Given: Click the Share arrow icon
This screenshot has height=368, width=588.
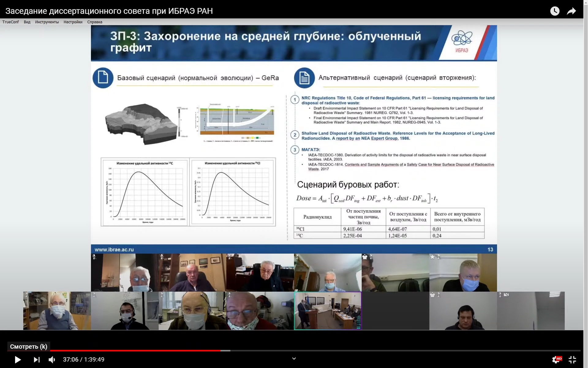Looking at the screenshot, I should point(571,11).
